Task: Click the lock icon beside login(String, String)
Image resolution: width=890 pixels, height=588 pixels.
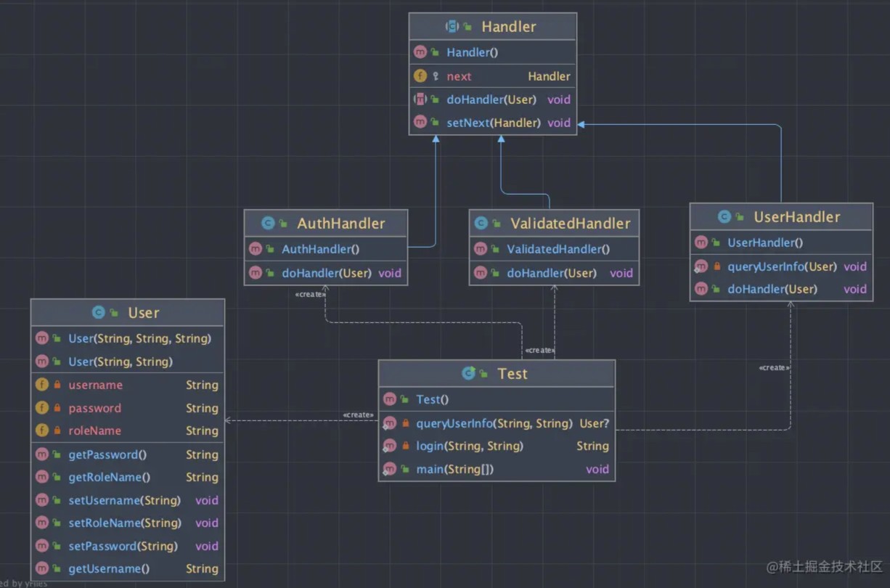Action: [406, 446]
